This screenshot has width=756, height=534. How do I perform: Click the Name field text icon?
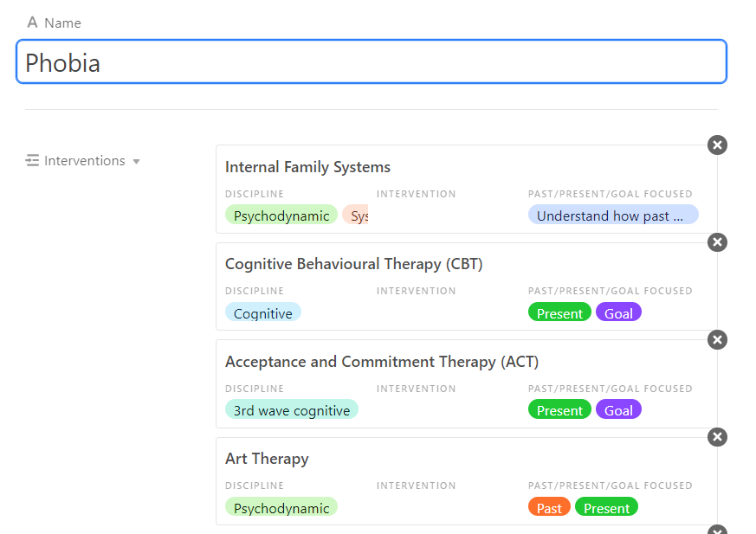32,23
